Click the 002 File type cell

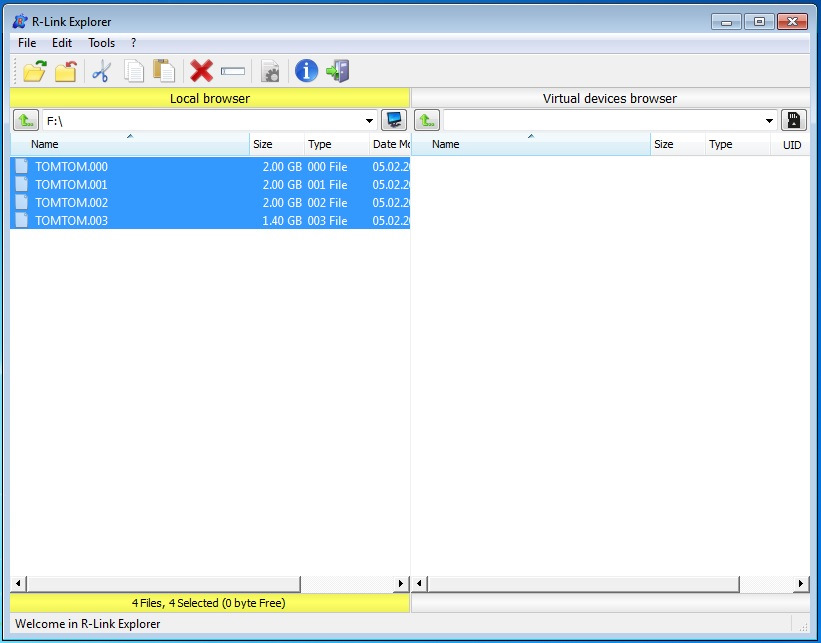pos(327,203)
